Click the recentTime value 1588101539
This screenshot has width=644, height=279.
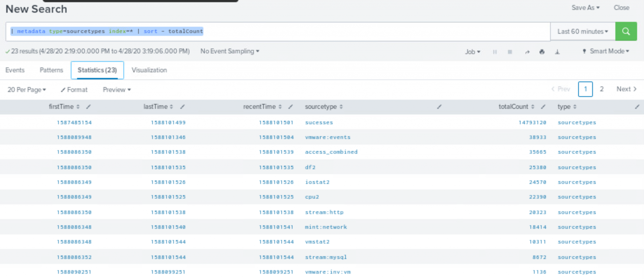tap(276, 152)
